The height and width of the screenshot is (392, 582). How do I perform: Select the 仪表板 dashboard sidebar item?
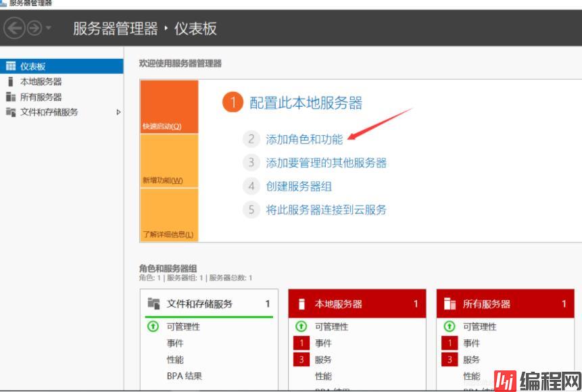pos(32,66)
